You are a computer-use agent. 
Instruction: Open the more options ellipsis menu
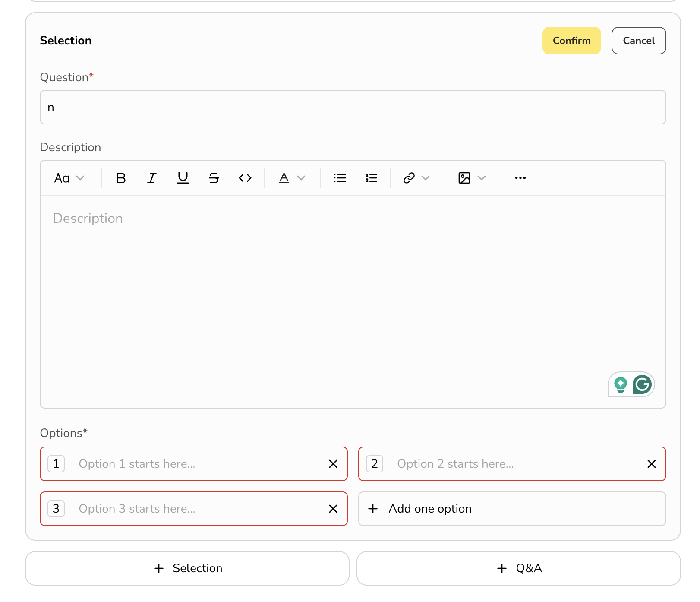(x=520, y=178)
